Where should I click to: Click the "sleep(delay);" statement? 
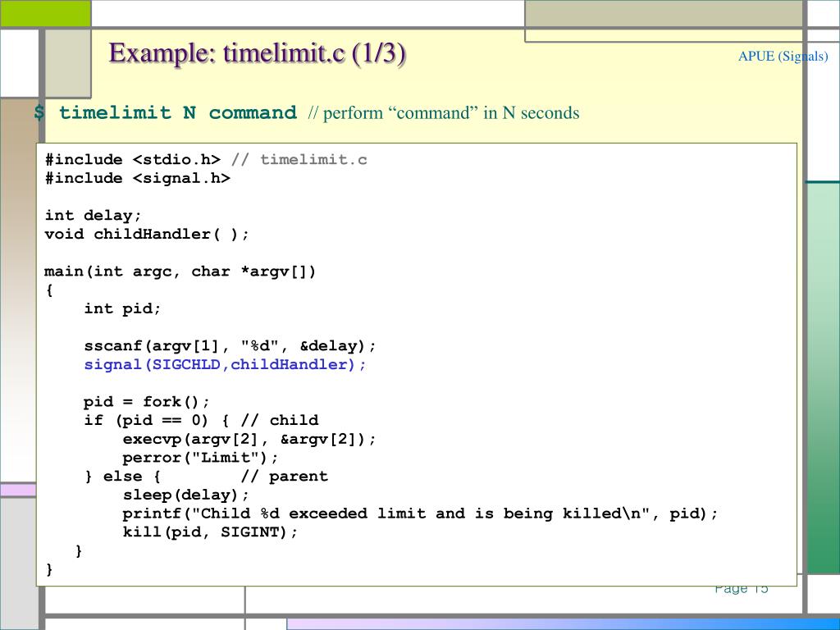tap(185, 495)
